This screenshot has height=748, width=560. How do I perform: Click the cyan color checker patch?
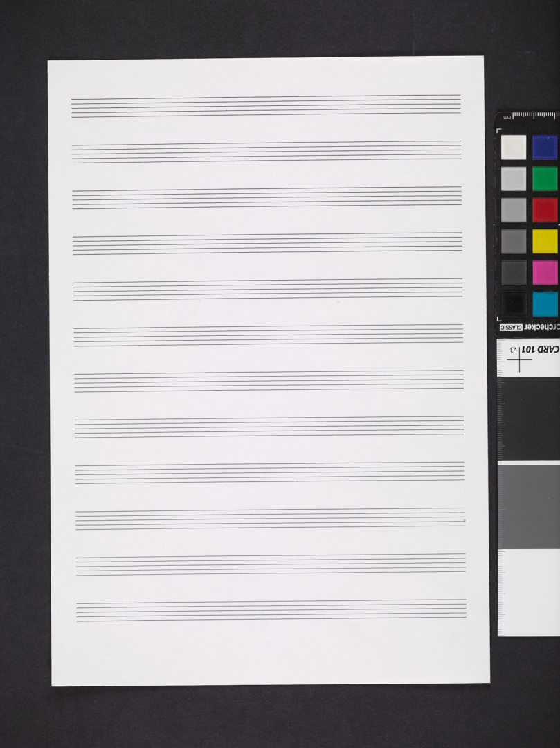[545, 304]
